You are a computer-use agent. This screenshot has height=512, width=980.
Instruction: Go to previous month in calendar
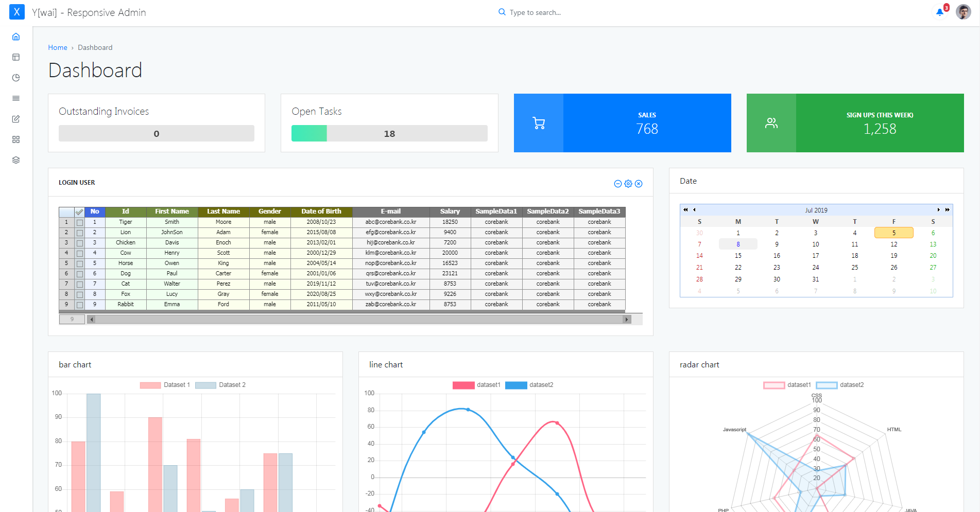[x=694, y=210]
